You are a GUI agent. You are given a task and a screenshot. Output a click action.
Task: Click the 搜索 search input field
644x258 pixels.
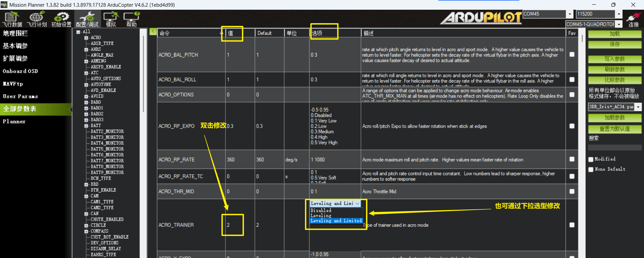(x=614, y=147)
